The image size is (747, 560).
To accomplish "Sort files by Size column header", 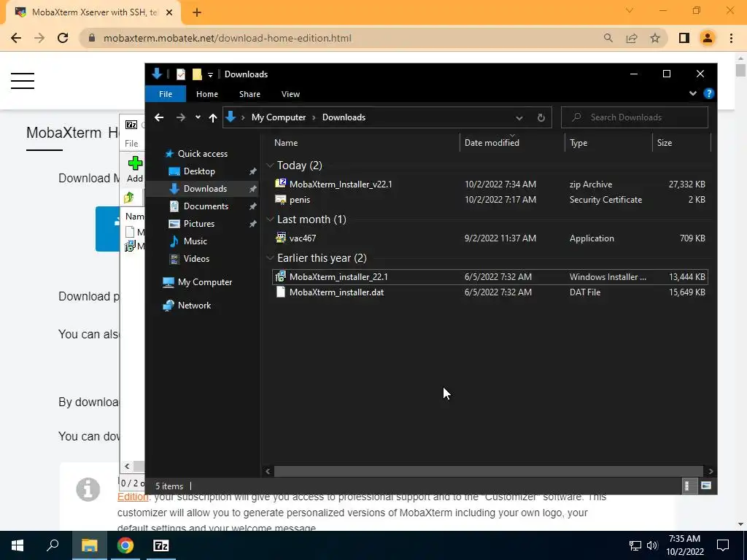I will [x=664, y=142].
